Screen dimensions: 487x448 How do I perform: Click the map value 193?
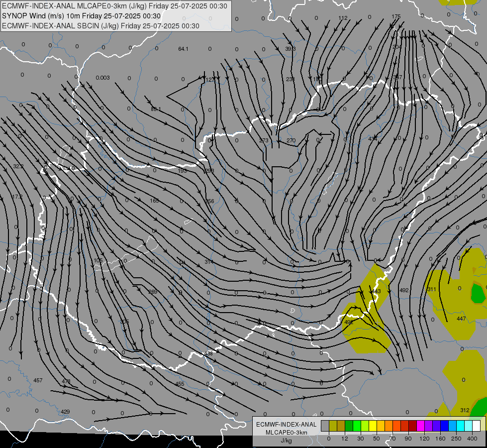coord(183,171)
